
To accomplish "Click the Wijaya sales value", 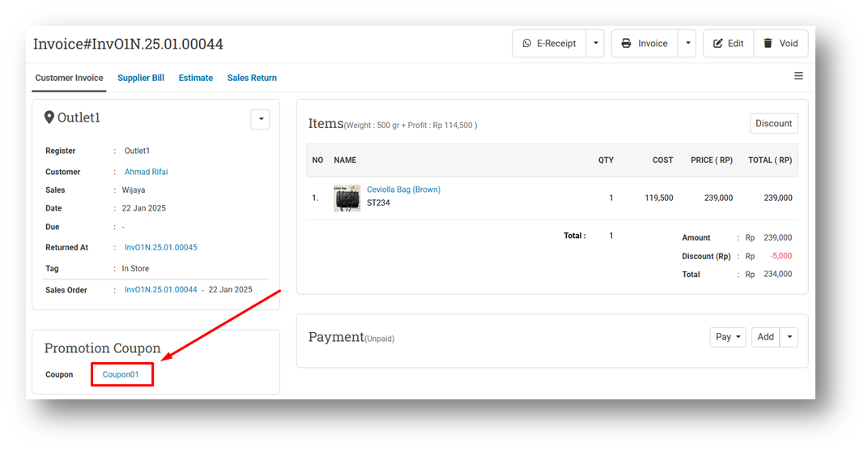I will click(134, 190).
